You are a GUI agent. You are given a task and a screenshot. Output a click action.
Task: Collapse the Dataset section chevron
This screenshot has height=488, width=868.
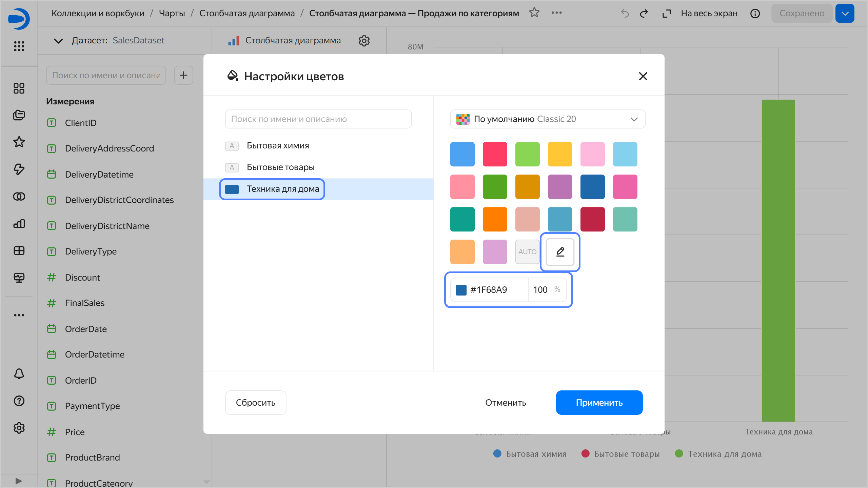click(x=58, y=41)
